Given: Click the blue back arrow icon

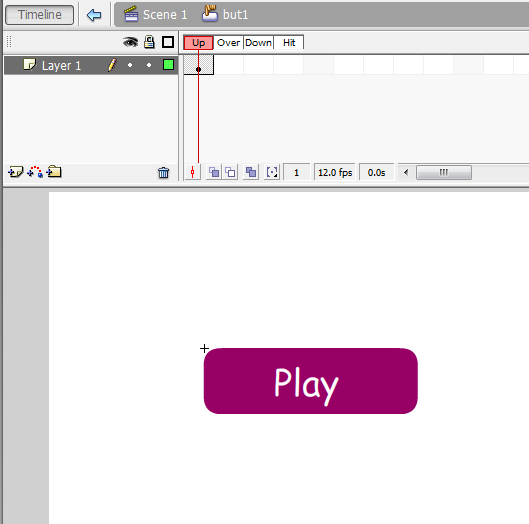Looking at the screenshot, I should click(94, 15).
